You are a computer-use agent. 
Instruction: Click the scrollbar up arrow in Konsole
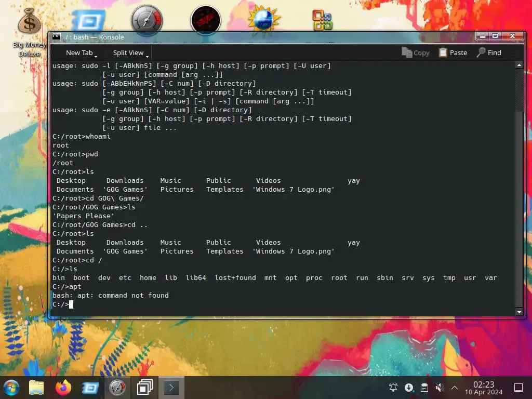click(x=519, y=65)
